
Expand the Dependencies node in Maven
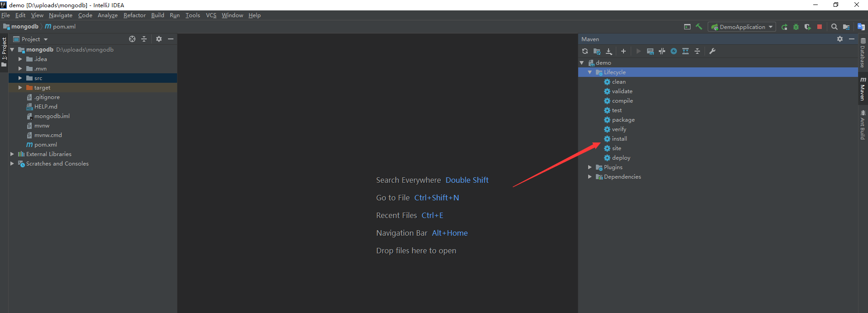click(x=590, y=176)
